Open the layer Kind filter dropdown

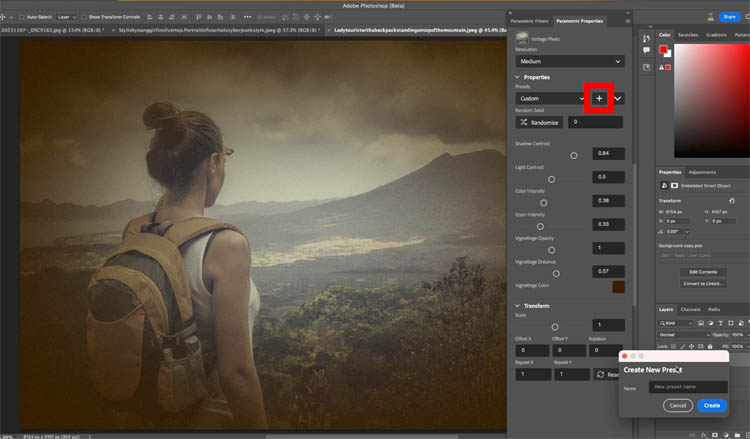(x=676, y=323)
